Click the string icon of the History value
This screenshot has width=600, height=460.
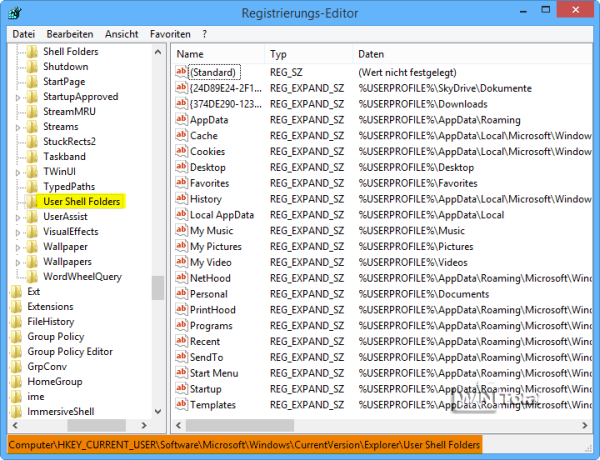click(x=181, y=198)
